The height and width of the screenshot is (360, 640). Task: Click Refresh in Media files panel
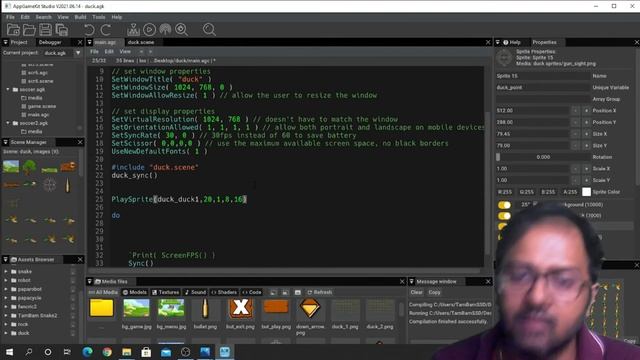tap(320, 292)
